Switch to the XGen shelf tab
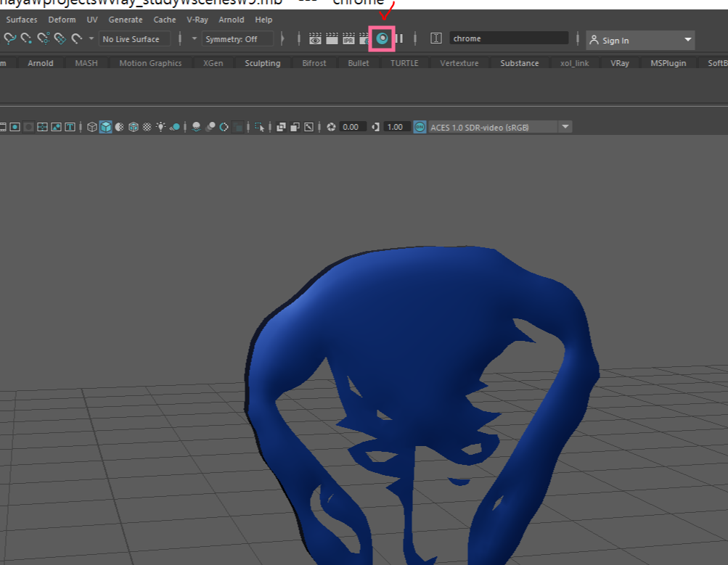The image size is (728, 565). point(213,63)
